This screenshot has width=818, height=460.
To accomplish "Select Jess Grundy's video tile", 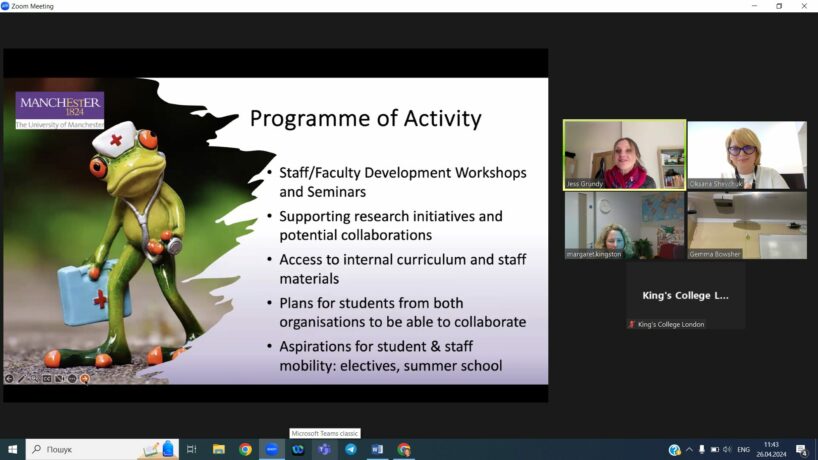I will (624, 155).
